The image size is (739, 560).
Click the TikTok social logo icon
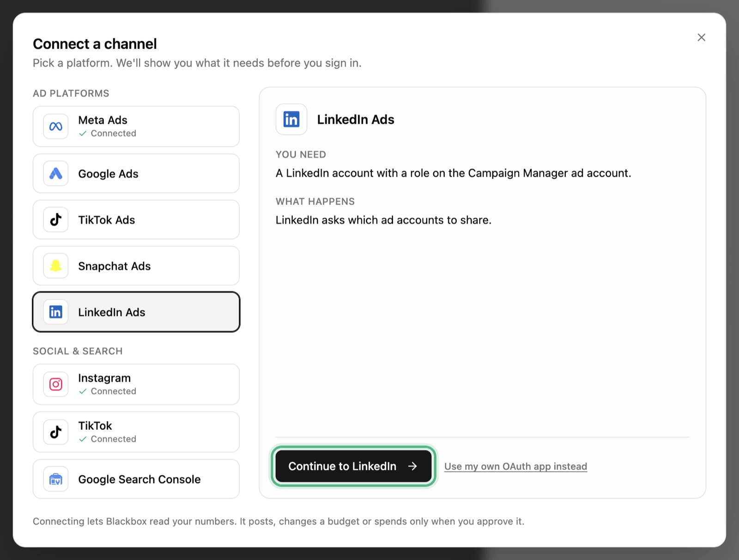coord(56,432)
